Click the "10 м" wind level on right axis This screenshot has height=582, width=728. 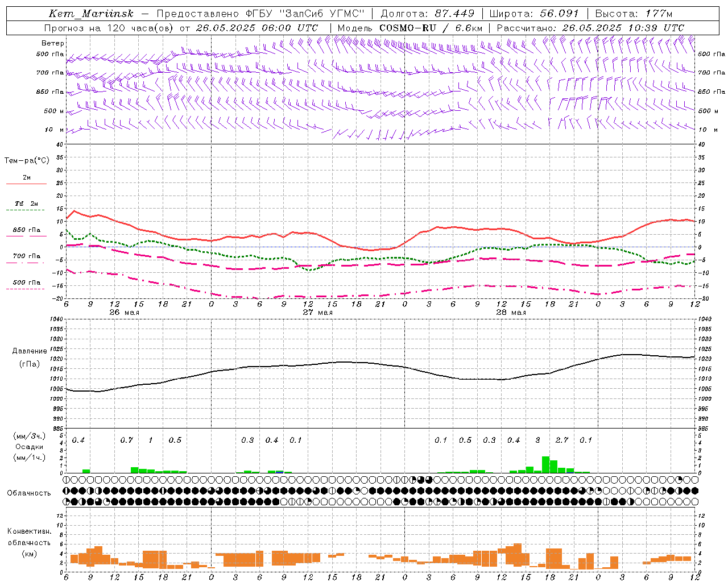[x=707, y=130]
